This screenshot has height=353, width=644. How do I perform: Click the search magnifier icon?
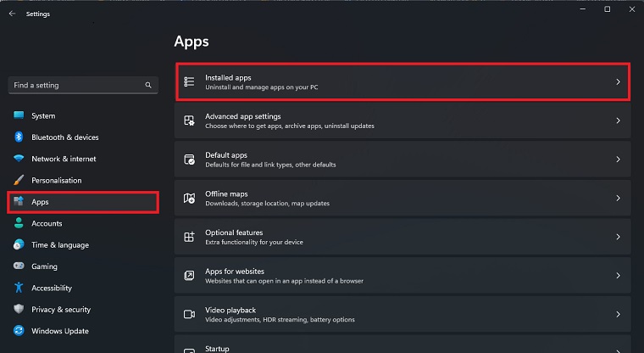[x=148, y=86]
